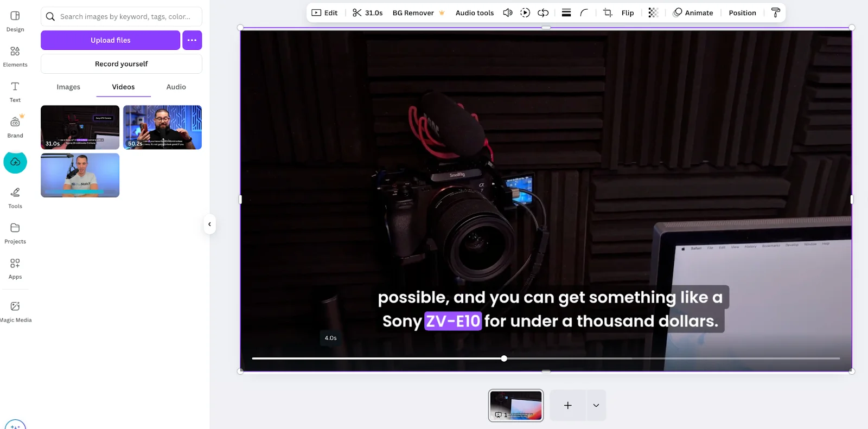868x429 pixels.
Task: Open BG Remover tool
Action: [x=418, y=12]
